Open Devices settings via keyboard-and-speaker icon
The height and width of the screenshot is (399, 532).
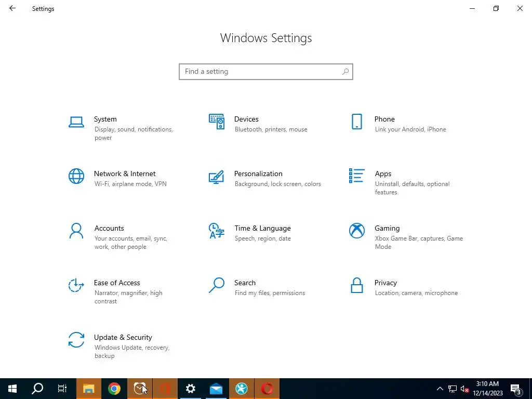pyautogui.click(x=217, y=122)
